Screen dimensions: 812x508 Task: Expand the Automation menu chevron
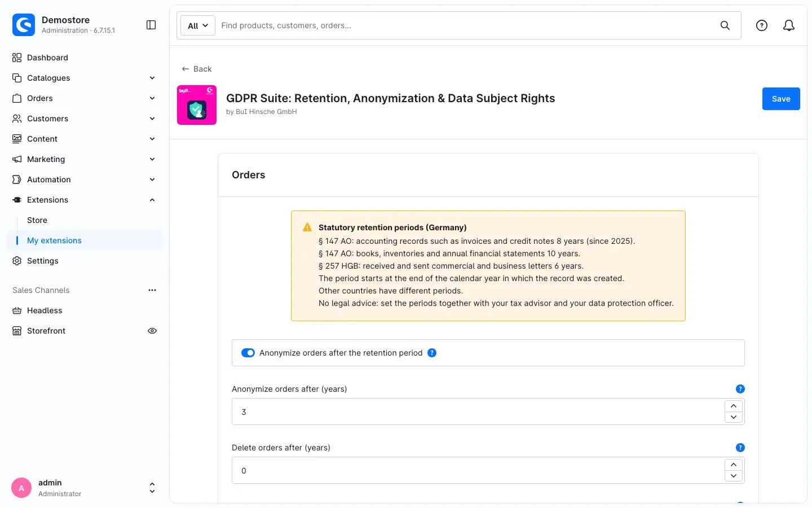coord(152,179)
